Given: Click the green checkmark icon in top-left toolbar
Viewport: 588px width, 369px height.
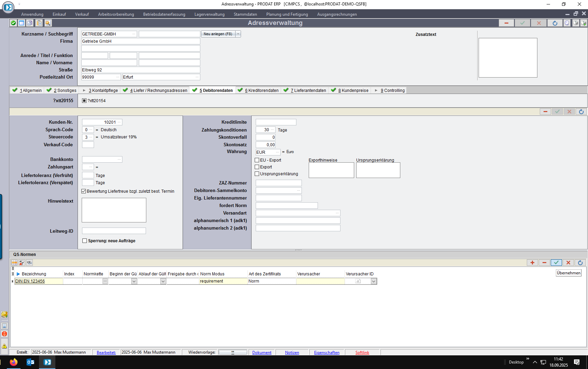Looking at the screenshot, I should (x=13, y=23).
